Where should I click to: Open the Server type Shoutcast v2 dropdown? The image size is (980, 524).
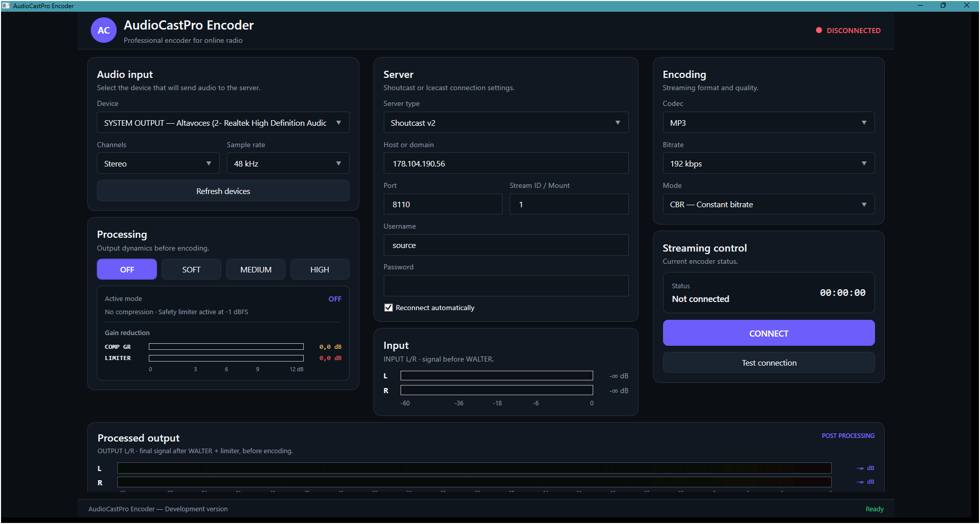(x=506, y=123)
